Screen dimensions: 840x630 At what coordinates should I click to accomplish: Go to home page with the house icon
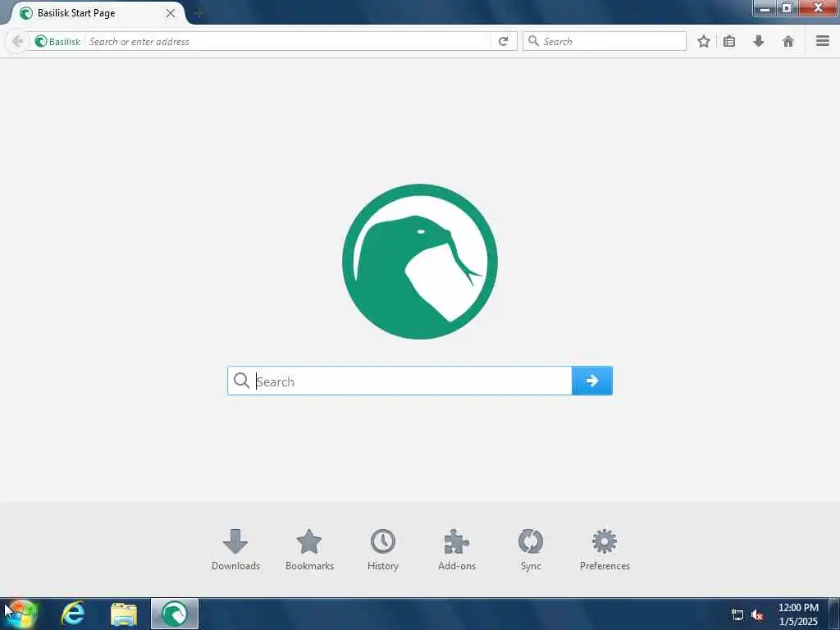coord(788,41)
